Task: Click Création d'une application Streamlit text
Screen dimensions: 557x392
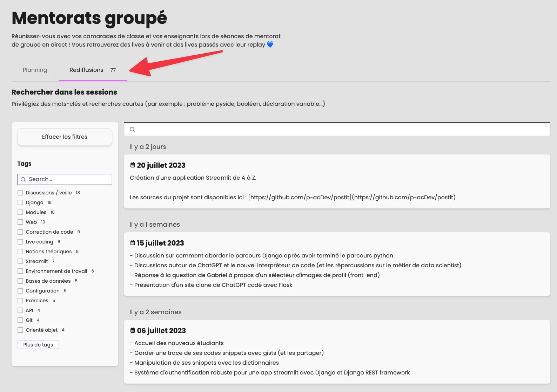Action: 193,178
